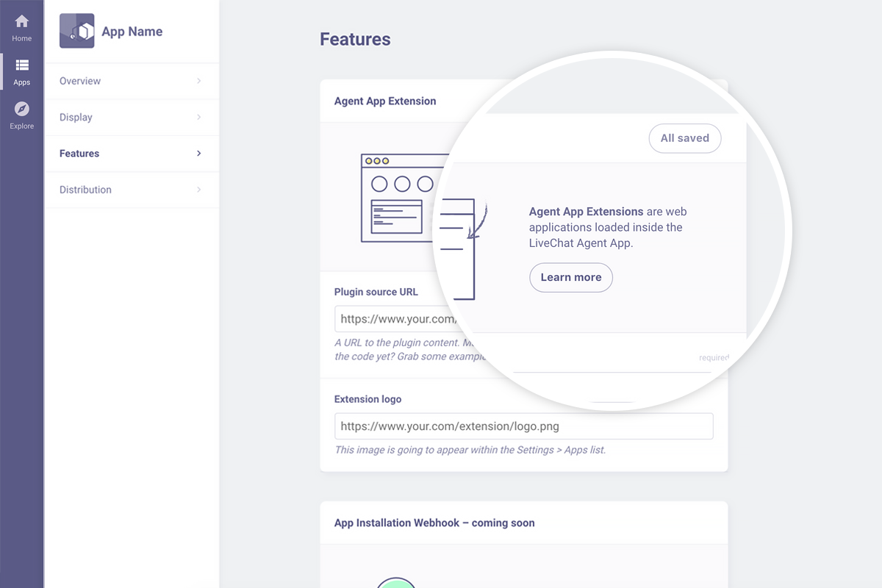Click the All saved button
Viewport: 882px width, 588px height.
685,138
